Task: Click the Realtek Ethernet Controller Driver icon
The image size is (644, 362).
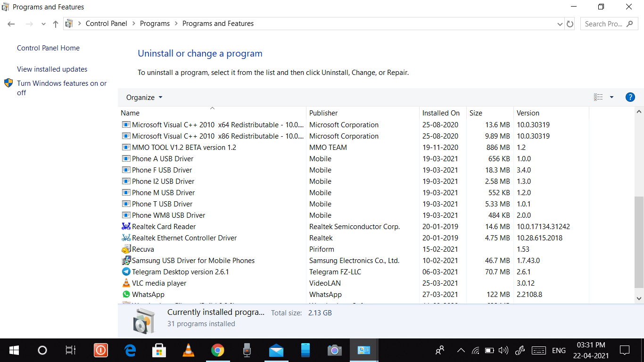Action: pos(126,238)
